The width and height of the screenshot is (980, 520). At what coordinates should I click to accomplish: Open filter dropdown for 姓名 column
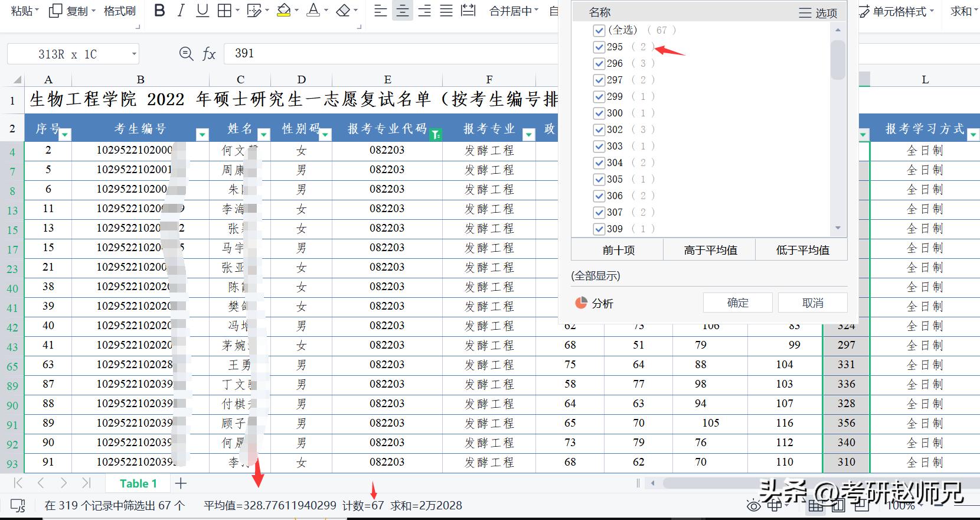(263, 135)
